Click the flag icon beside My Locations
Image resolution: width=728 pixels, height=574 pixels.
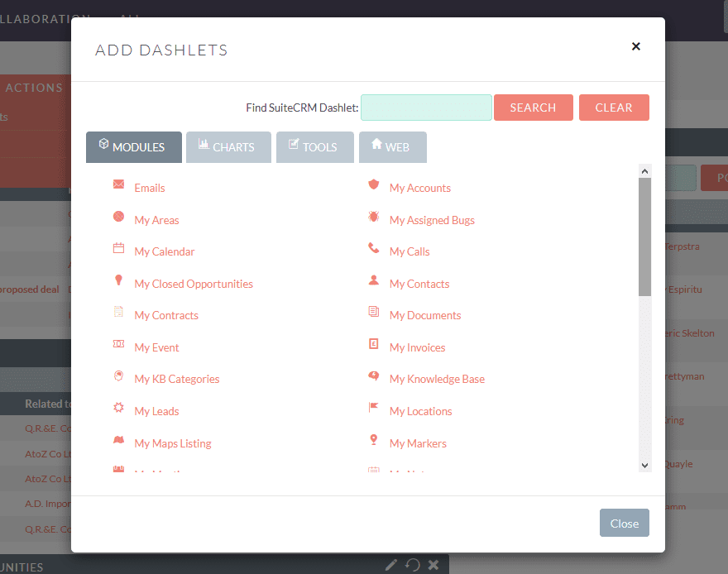(374, 408)
